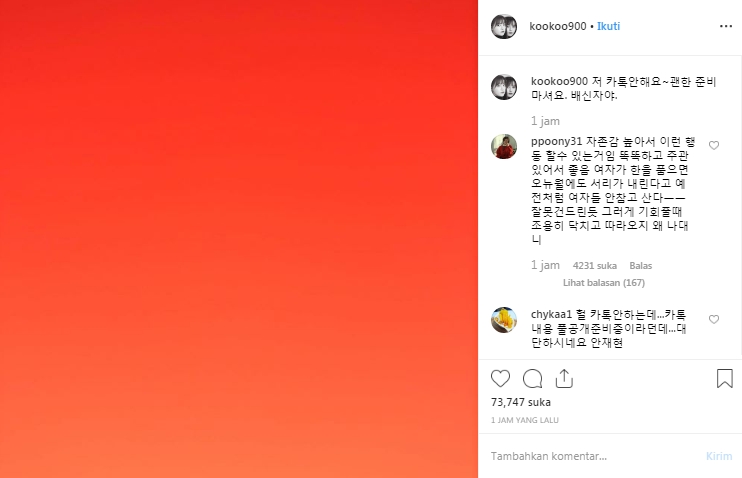Like ppoony31's comment with heart
This screenshot has height=478, width=742.
[714, 145]
